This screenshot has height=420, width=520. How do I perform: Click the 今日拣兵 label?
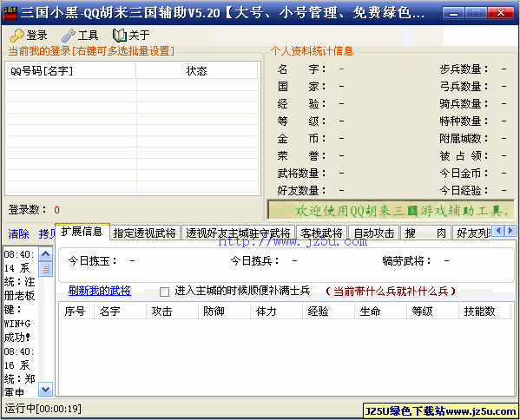click(x=254, y=261)
